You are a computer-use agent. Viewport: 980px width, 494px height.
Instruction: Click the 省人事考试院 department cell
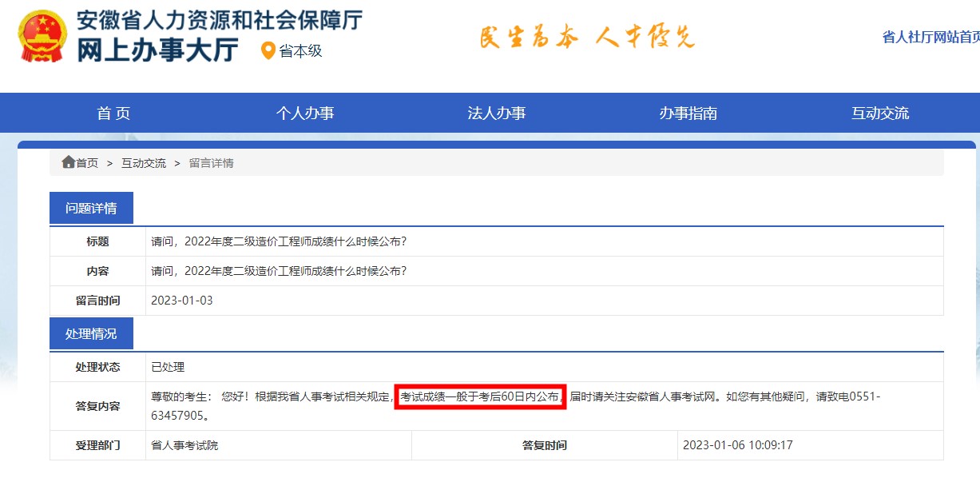tap(184, 445)
